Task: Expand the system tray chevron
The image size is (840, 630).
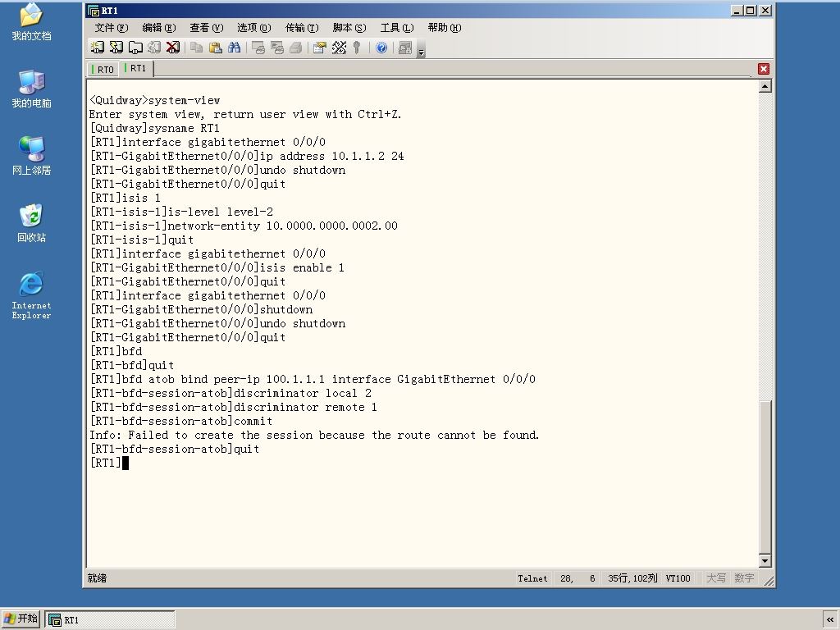Action: [x=830, y=620]
